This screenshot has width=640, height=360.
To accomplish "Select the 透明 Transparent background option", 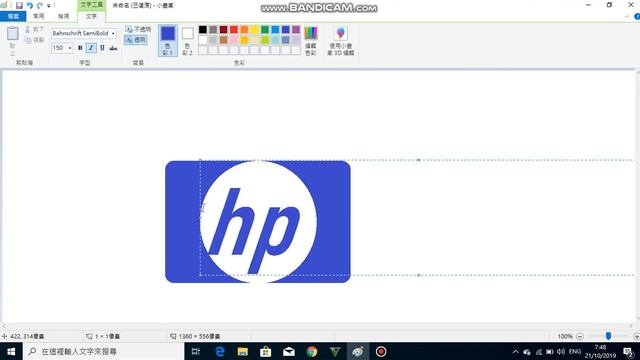I will point(136,40).
